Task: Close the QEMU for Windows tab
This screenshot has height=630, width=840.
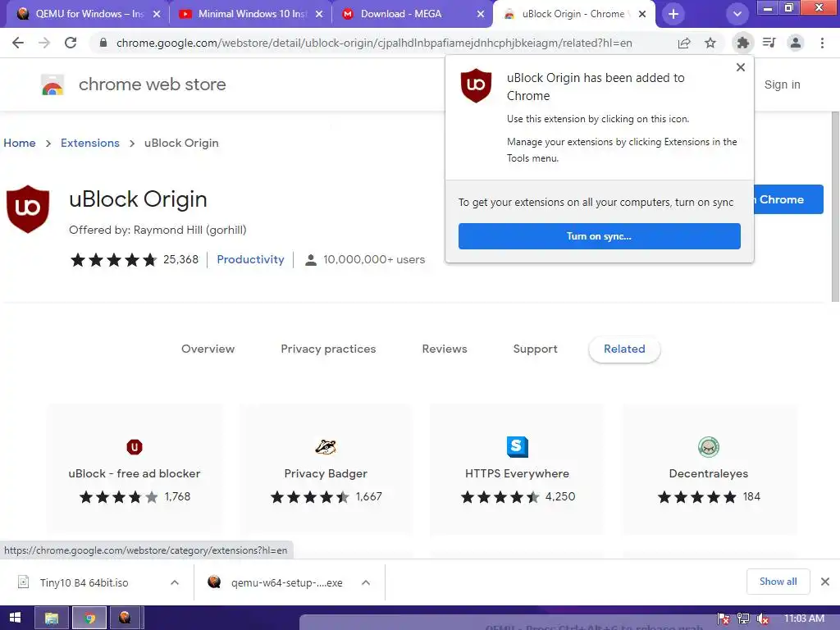Action: tap(157, 14)
